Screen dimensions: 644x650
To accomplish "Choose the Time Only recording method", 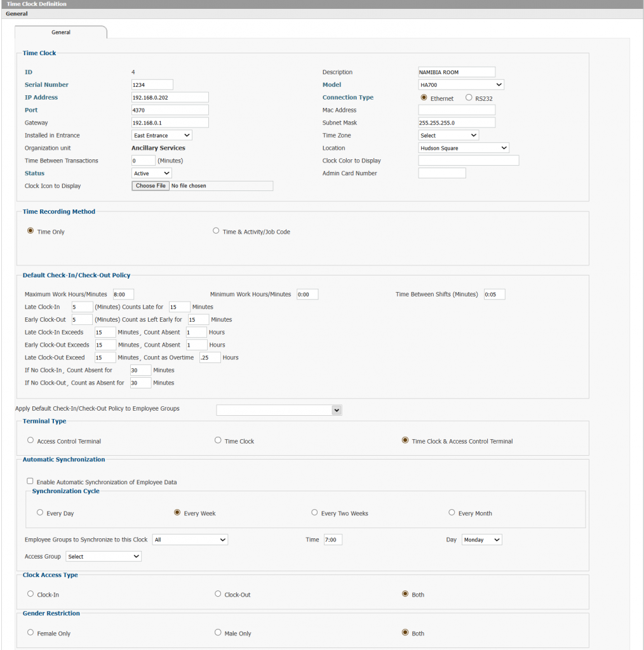I will [x=30, y=230].
